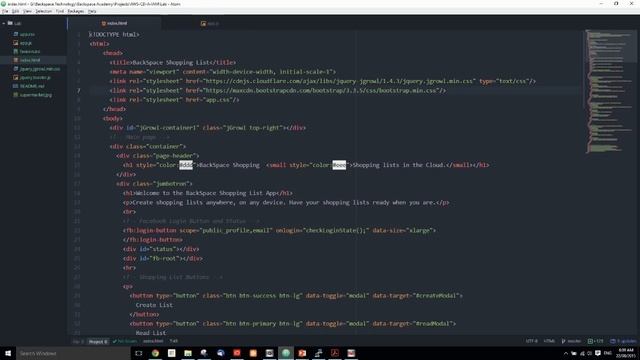Open the taskbar clock and date
640x360 pixels.
click(626, 353)
